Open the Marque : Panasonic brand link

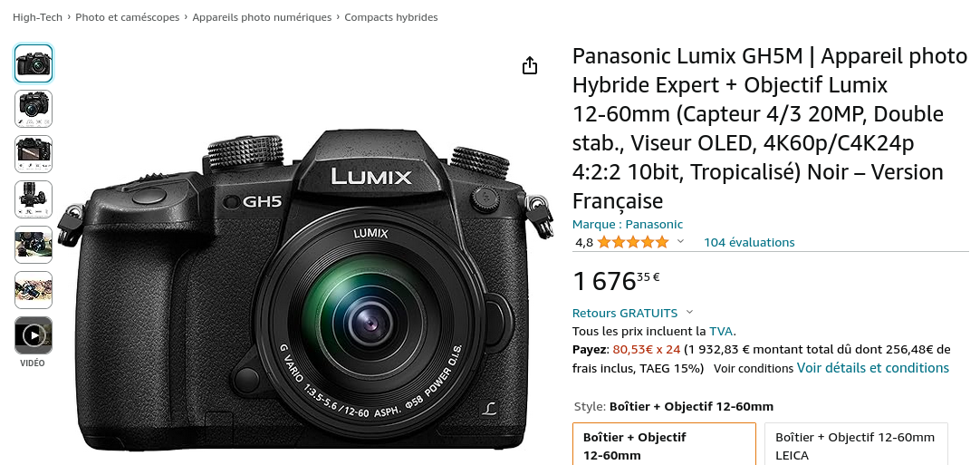(628, 224)
